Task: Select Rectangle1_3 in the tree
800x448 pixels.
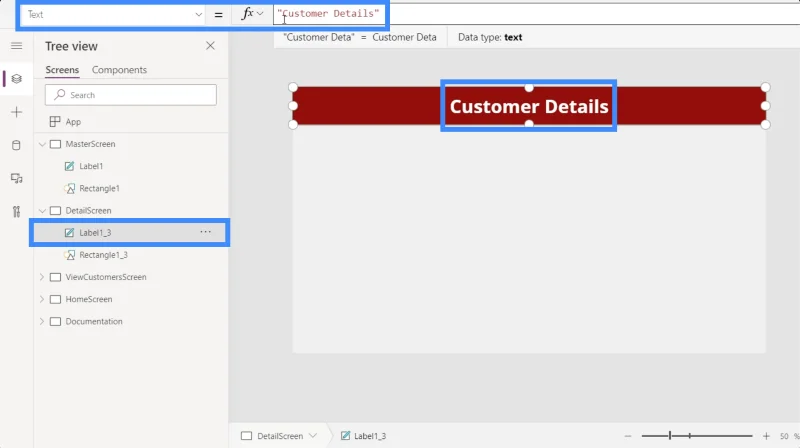Action: pos(104,255)
